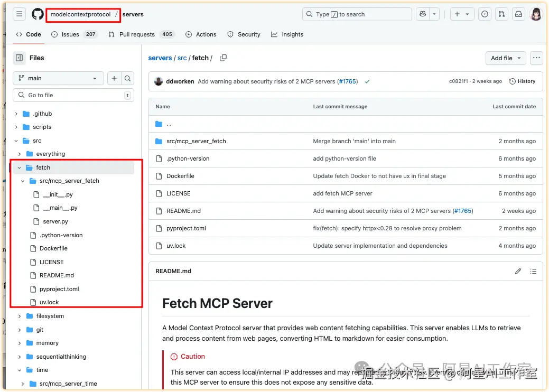Copy the path with the copy icon
Screen dimensions: 549x392
223,58
